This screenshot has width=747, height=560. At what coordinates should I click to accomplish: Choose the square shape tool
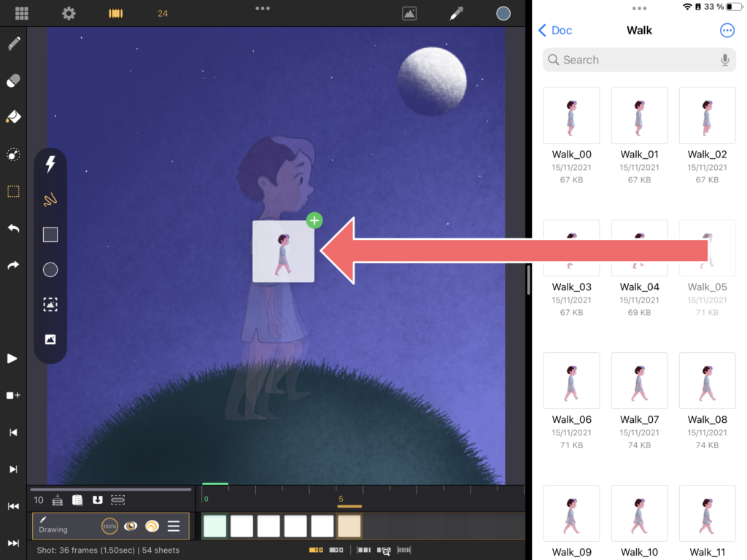point(50,235)
